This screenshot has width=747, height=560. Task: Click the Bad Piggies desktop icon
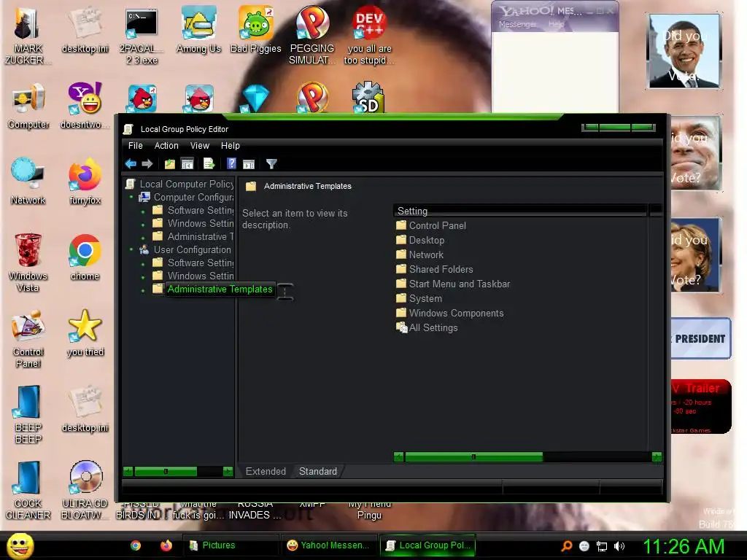click(256, 29)
